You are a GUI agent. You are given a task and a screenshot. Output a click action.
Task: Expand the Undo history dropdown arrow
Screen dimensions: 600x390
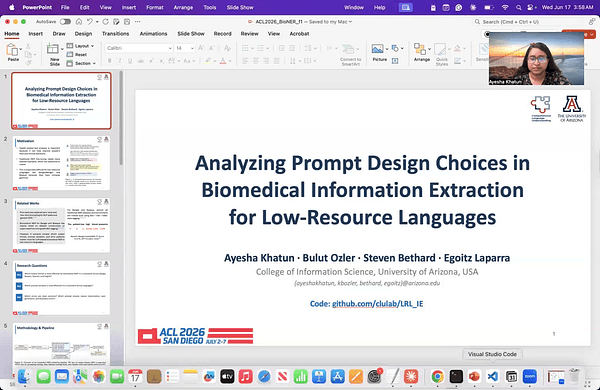97,22
